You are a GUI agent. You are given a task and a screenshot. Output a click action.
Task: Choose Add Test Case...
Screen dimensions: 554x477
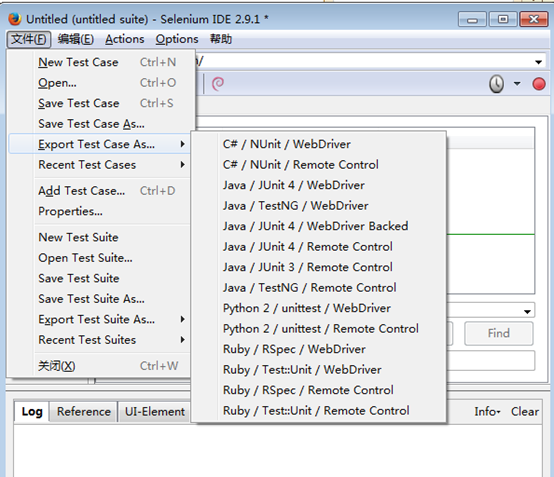pos(99,191)
